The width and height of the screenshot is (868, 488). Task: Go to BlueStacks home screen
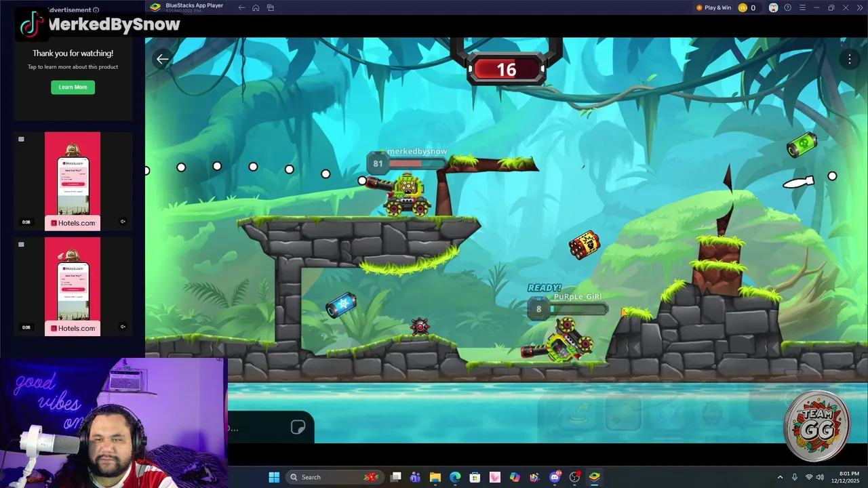(256, 7)
